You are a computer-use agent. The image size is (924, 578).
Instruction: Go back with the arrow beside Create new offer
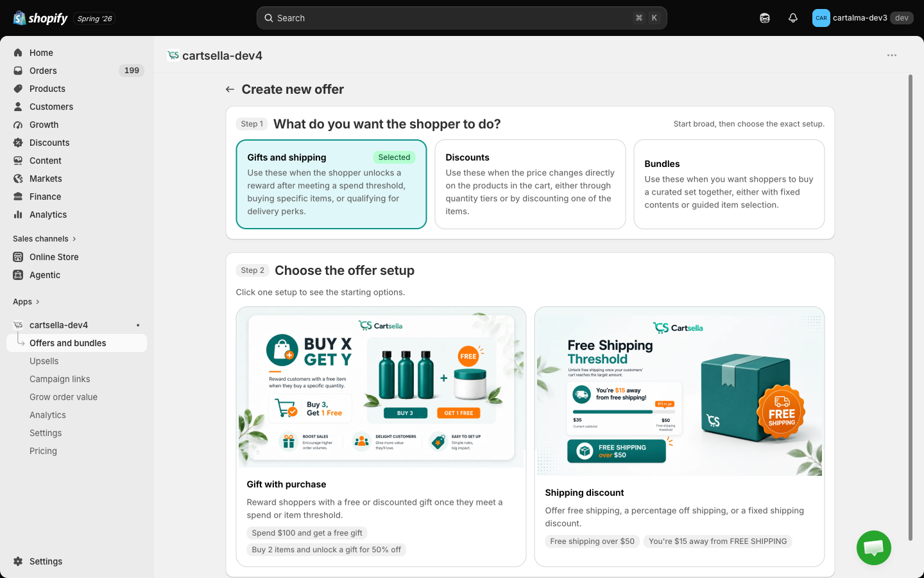[230, 89]
